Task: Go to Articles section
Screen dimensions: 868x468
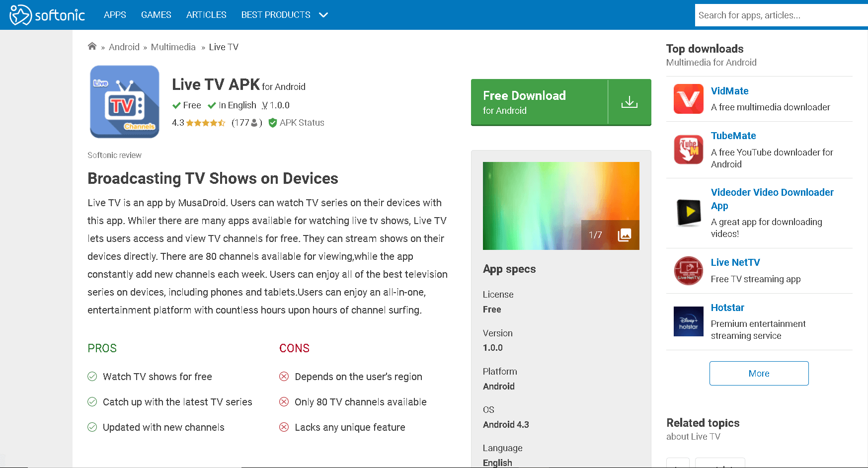Action: (206, 15)
